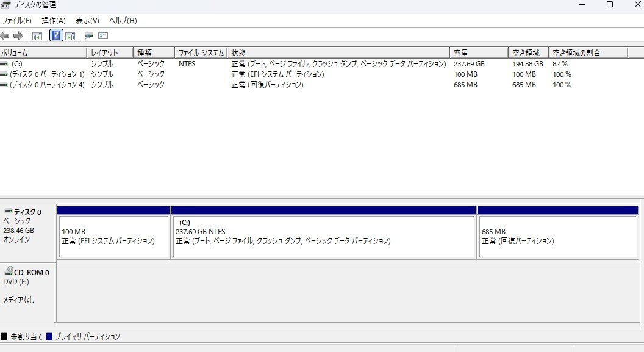Click the checklist toolbar icon
The image size is (644, 352).
tap(104, 35)
